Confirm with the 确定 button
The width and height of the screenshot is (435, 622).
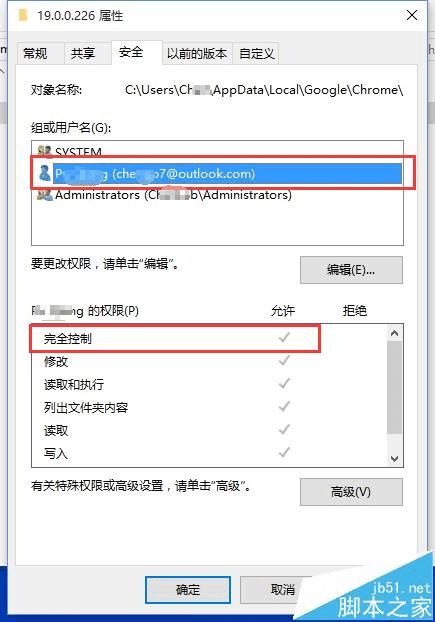click(x=188, y=589)
